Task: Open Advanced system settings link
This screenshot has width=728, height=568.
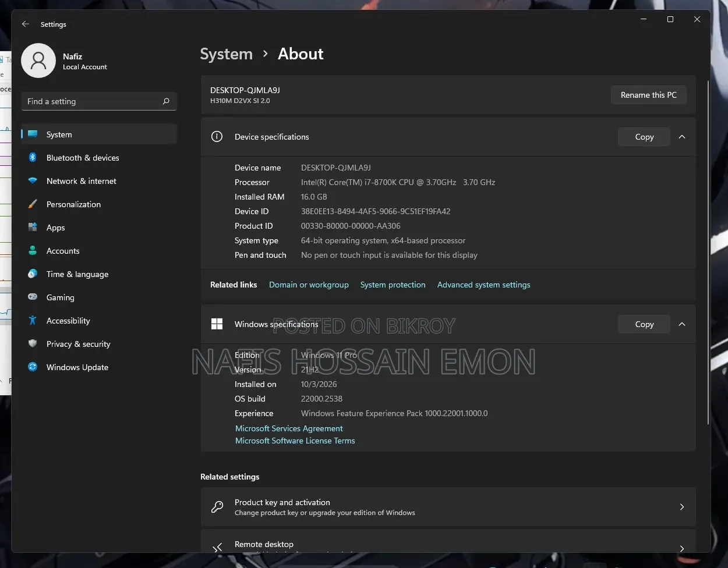Action: [483, 285]
